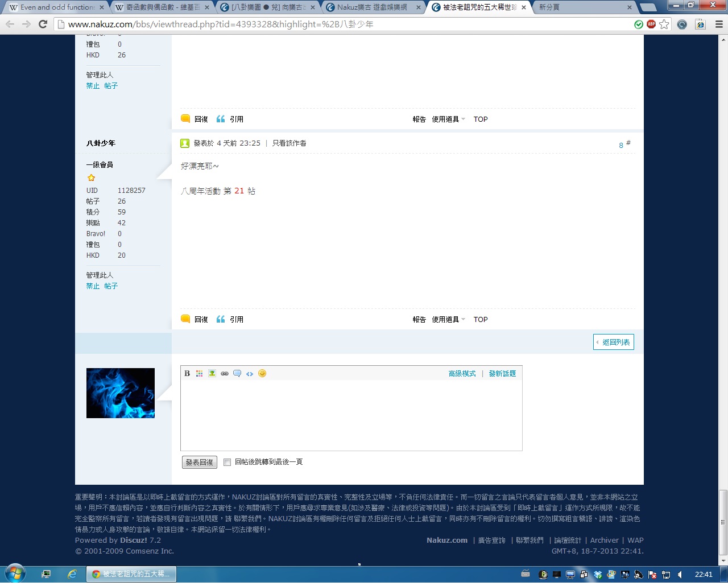This screenshot has width=728, height=586.
Task: Insert a quote block in the editor
Action: (237, 374)
